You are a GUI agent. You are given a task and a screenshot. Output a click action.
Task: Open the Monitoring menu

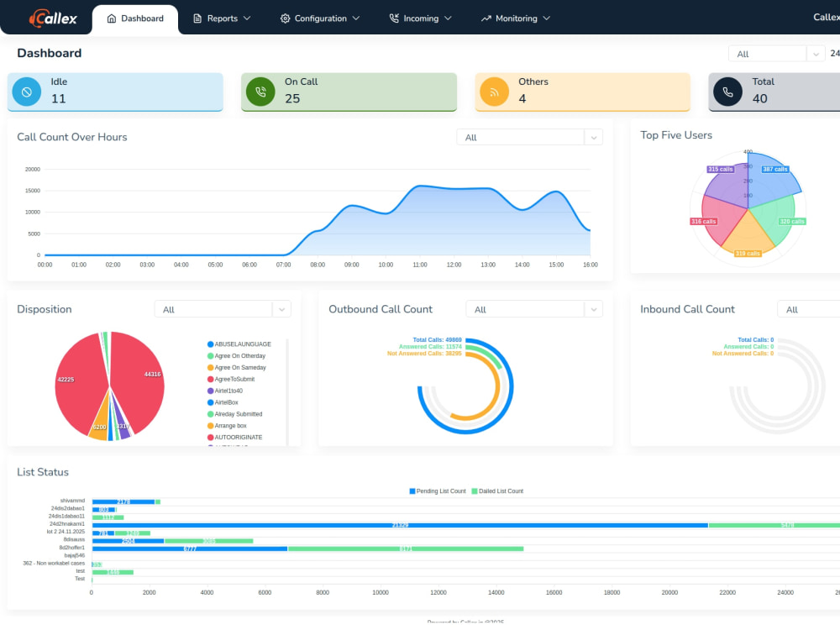tap(516, 18)
